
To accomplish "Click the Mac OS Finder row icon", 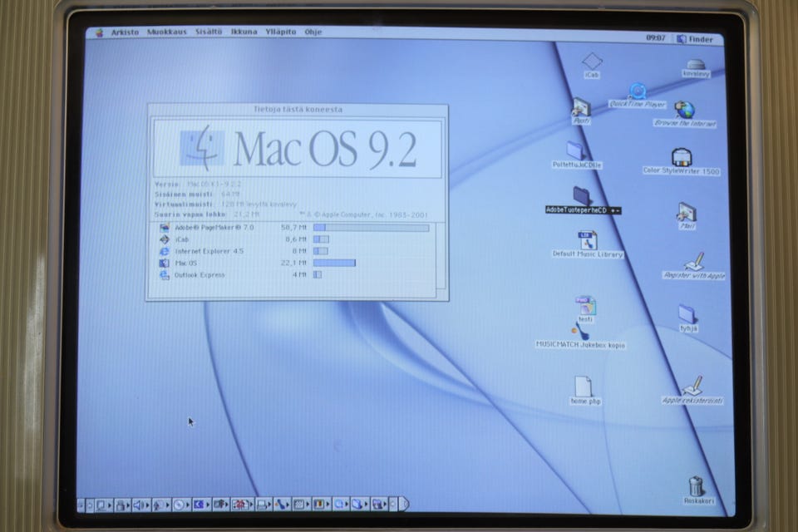I will [165, 264].
